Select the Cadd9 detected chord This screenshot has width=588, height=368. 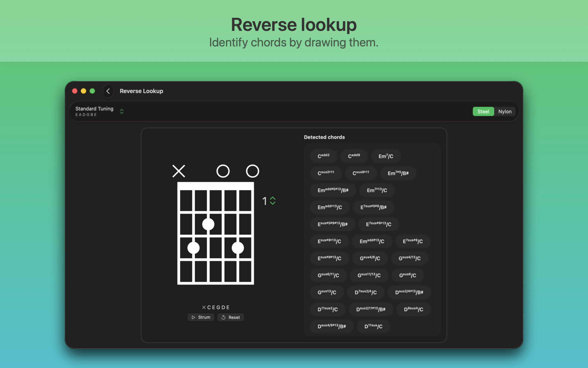pos(354,156)
